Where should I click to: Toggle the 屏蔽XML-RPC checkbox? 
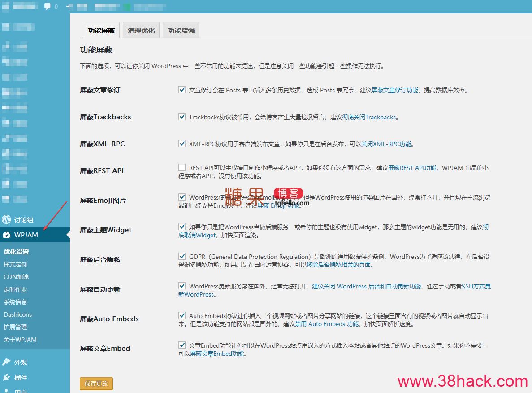182,144
